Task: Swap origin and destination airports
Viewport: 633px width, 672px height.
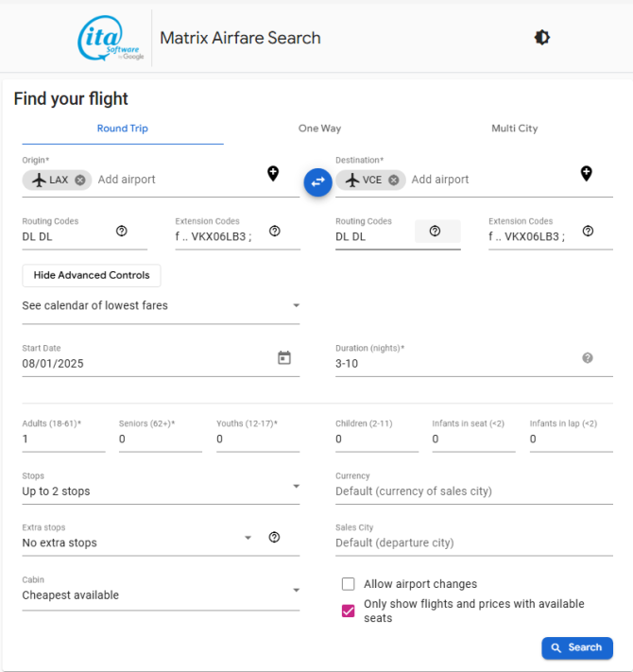Action: point(317,182)
